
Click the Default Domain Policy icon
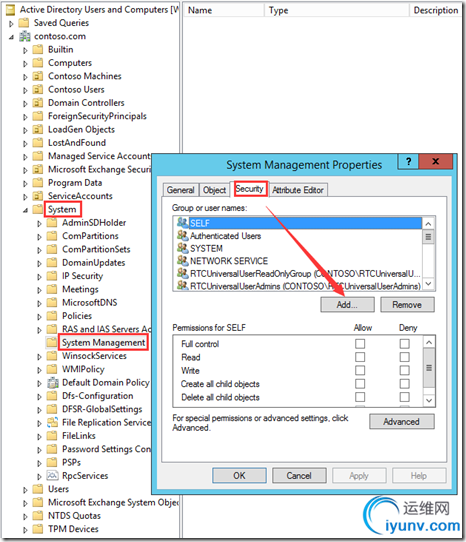[x=53, y=383]
